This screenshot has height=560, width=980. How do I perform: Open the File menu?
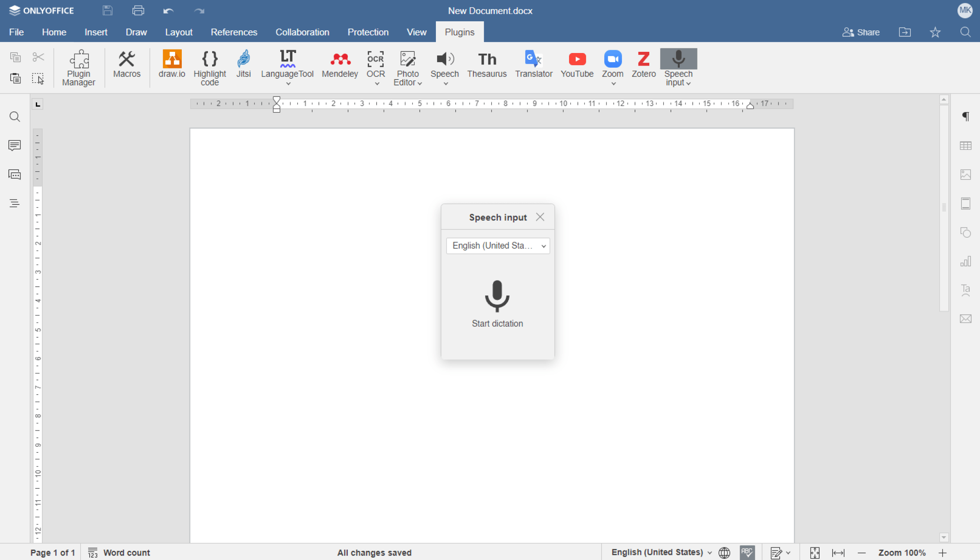coord(16,32)
